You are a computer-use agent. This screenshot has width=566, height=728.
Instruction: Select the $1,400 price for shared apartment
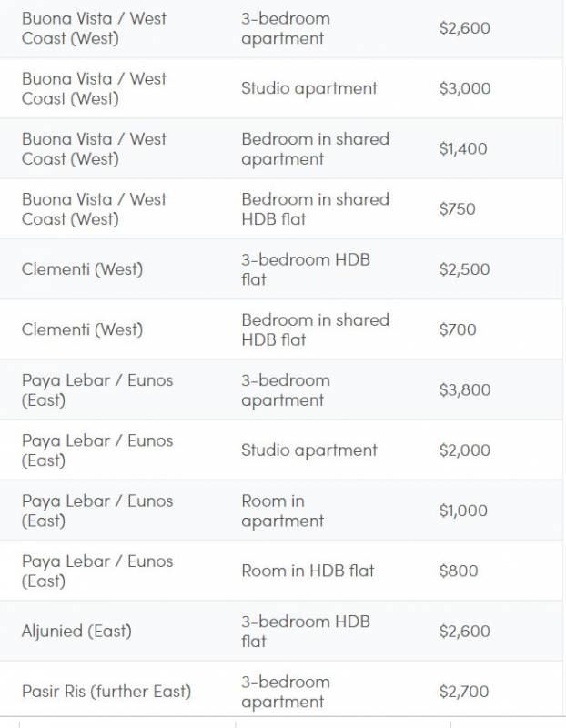click(462, 149)
